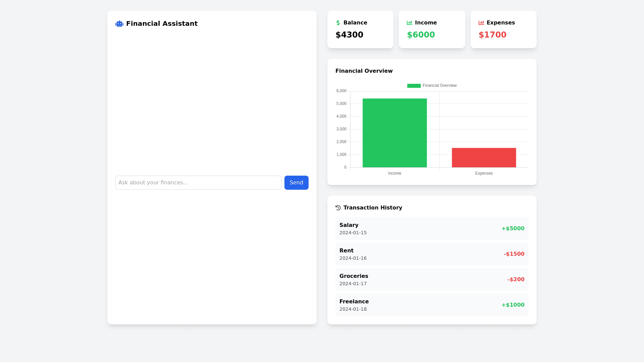Click the +$5000 salary amount
This screenshot has height=362, width=644.
coord(513,229)
